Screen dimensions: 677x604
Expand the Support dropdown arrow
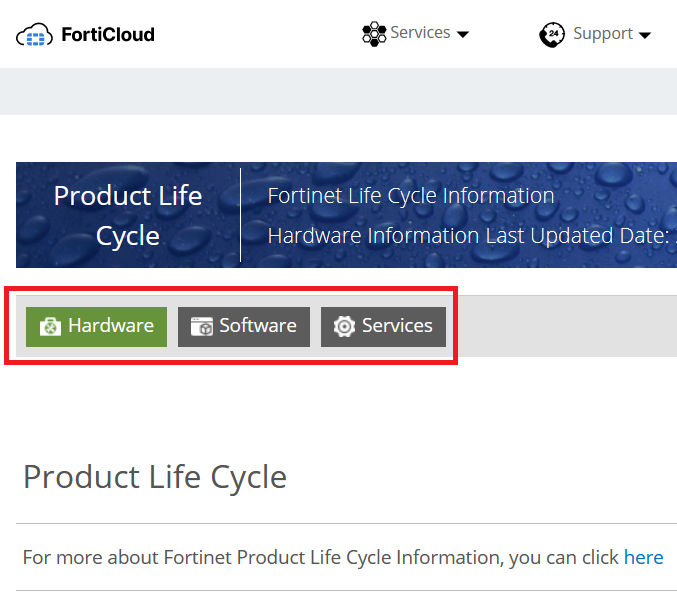(644, 36)
